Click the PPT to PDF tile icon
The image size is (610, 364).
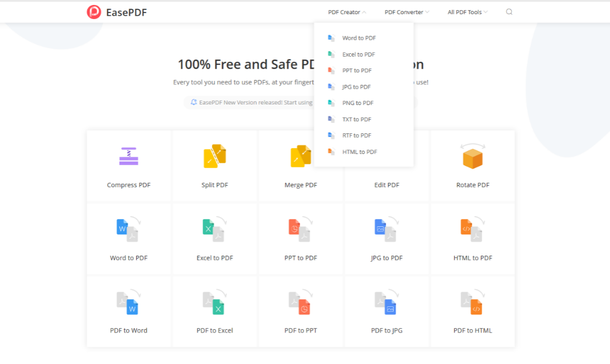[x=300, y=229]
